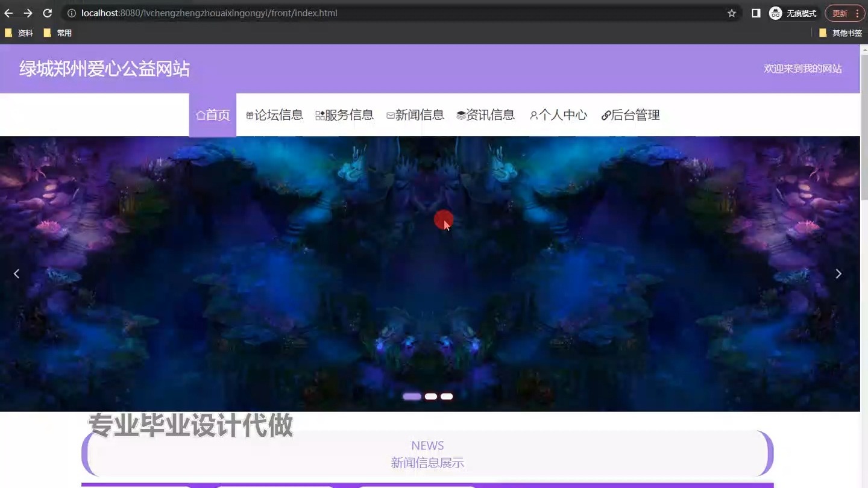Toggle the browser side panel icon
This screenshot has width=868, height=488.
pos(756,13)
